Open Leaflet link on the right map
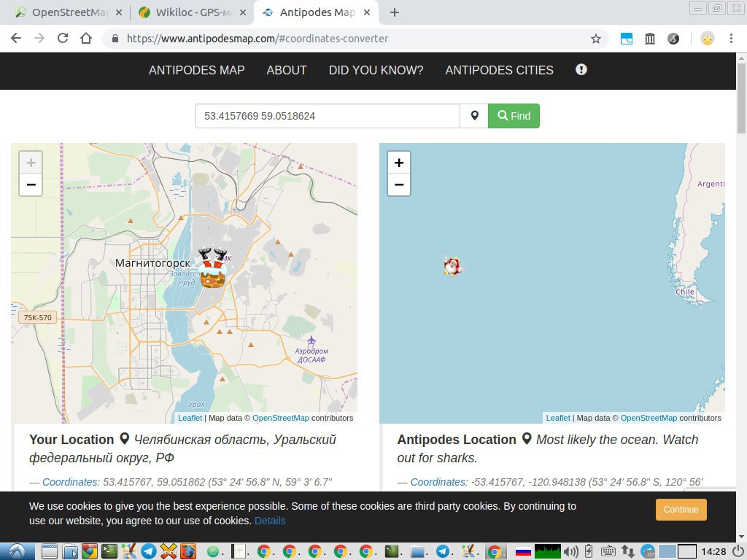The width and height of the screenshot is (747, 560). [558, 418]
